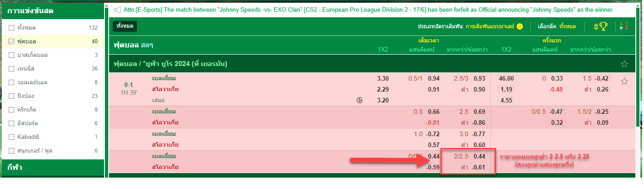Click the live stream icon beside draw odds
Screen dimensions: 644x189
[x=360, y=100]
